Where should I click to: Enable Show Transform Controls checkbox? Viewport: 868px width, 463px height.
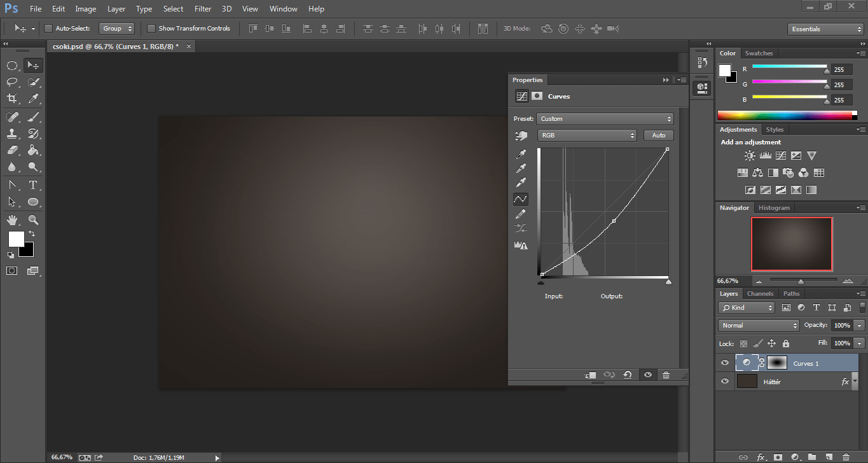pos(151,29)
